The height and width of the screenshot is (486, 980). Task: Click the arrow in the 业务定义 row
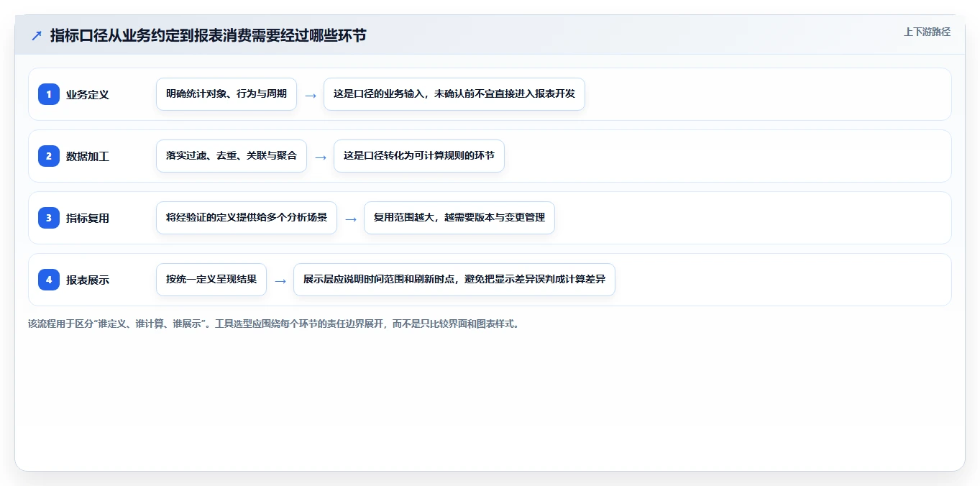tap(311, 95)
